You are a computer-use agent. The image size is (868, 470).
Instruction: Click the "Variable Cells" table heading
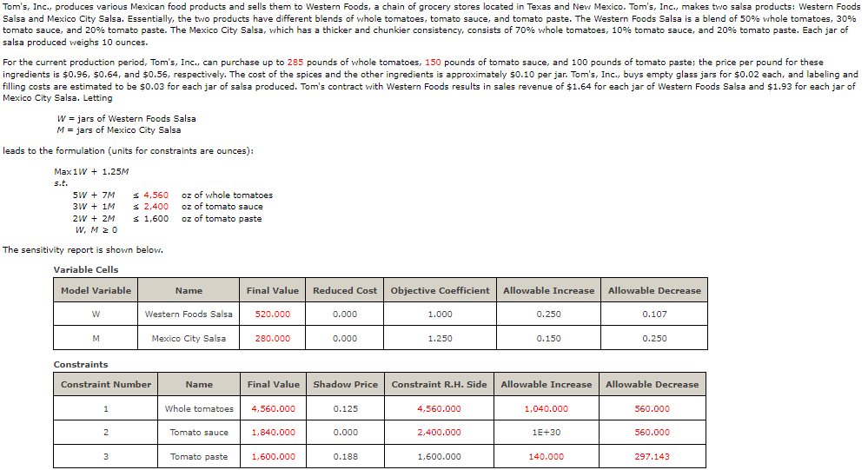click(86, 269)
